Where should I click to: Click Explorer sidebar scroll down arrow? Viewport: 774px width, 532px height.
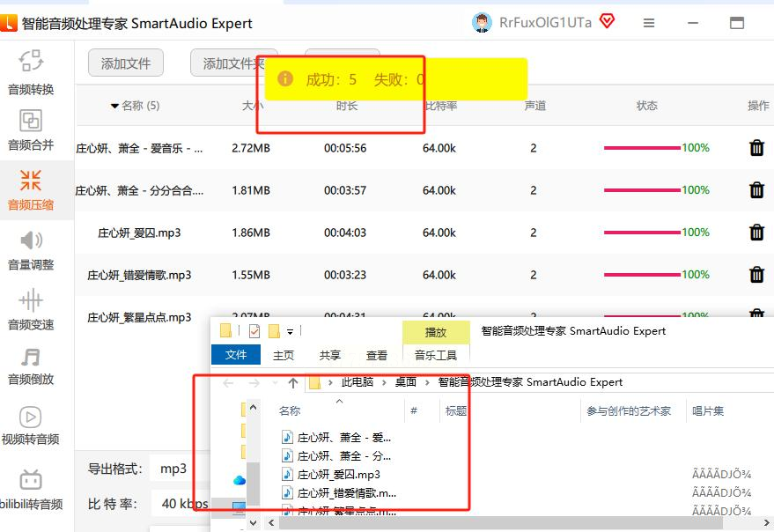[x=254, y=522]
